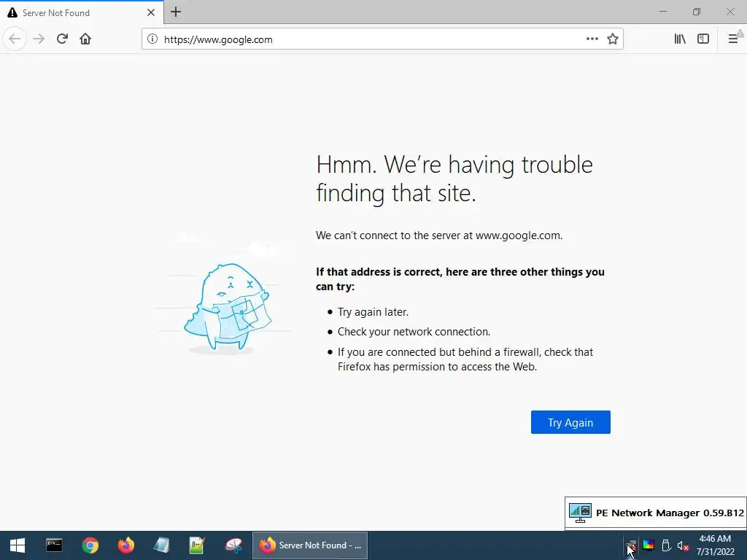Restore down the Firefox window
Image resolution: width=747 pixels, height=560 pixels.
(x=697, y=12)
